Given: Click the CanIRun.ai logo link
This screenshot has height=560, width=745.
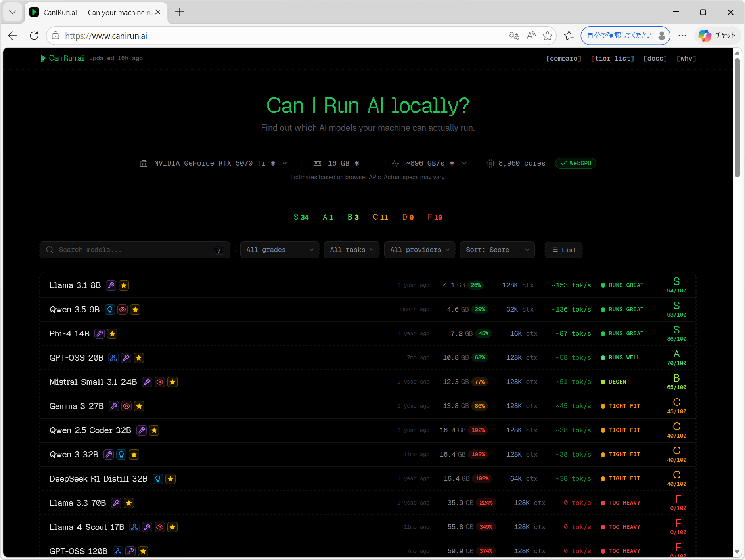Looking at the screenshot, I should coord(63,58).
